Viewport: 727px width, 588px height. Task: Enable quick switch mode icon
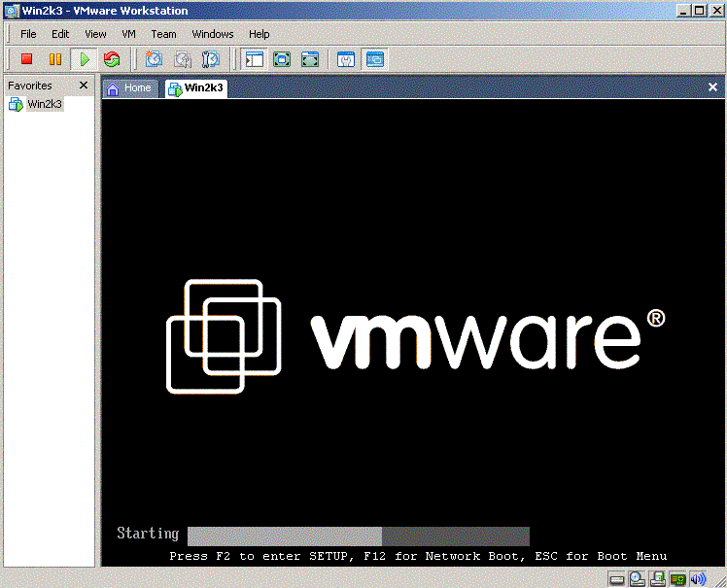(310, 59)
